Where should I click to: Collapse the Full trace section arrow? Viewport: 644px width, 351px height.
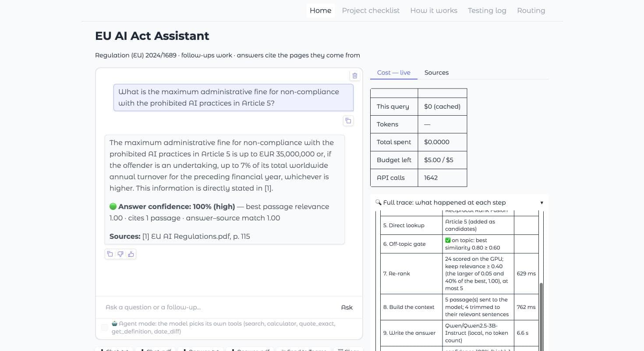541,202
